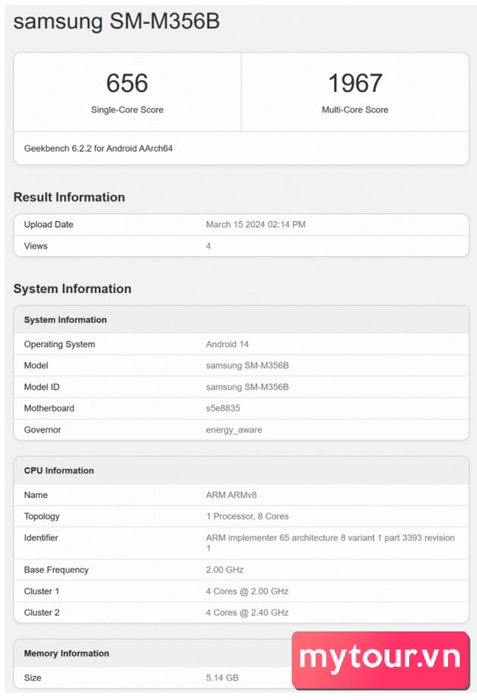Click the Motherboard value s5e8835
Screen dimensions: 477x700
223,408
